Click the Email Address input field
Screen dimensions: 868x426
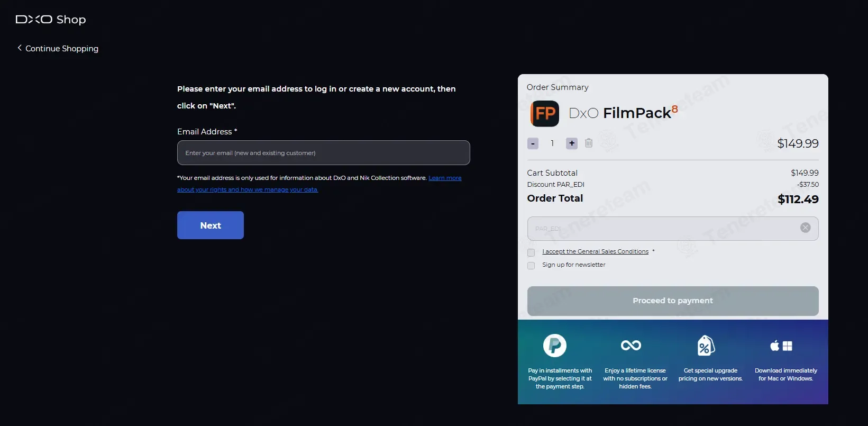323,152
